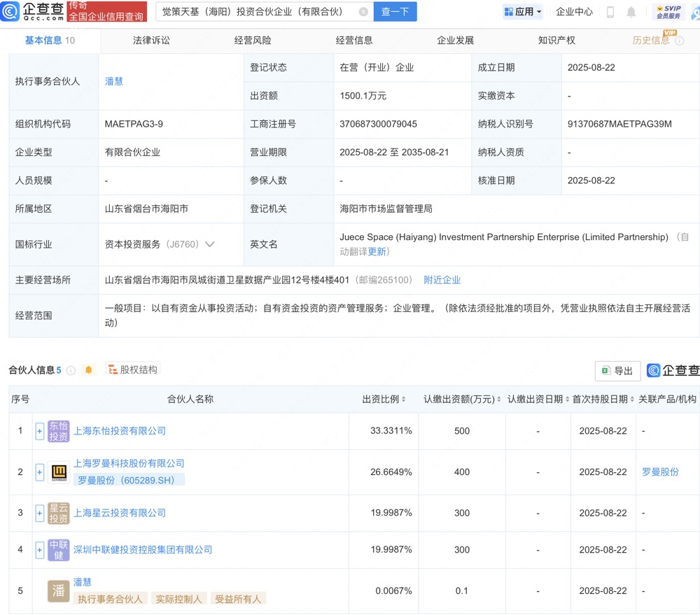Viewport: 700px width, 615px height.
Task: Select organization code MAETPAG3-9
Action: [x=134, y=124]
